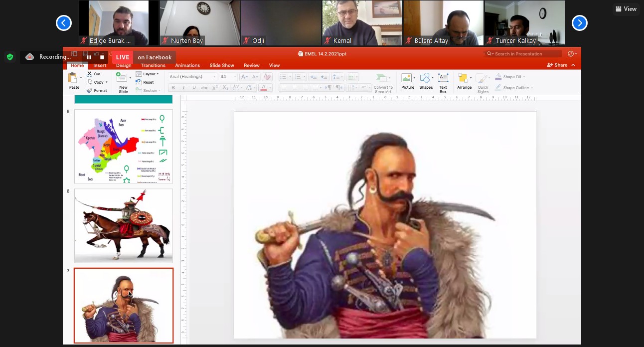Image resolution: width=644 pixels, height=347 pixels.
Task: Stop the Zoom recording
Action: [102, 57]
